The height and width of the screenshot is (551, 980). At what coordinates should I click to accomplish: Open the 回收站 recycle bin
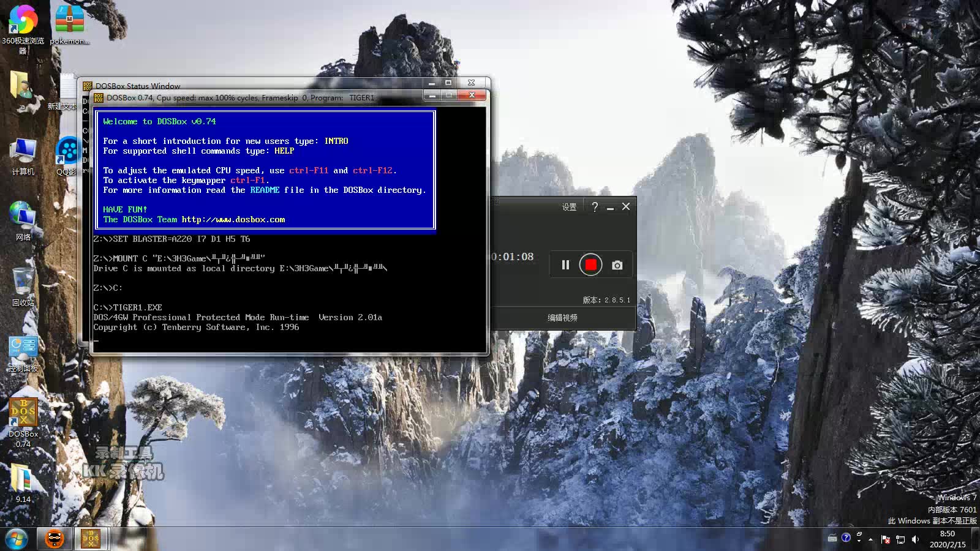(x=23, y=287)
